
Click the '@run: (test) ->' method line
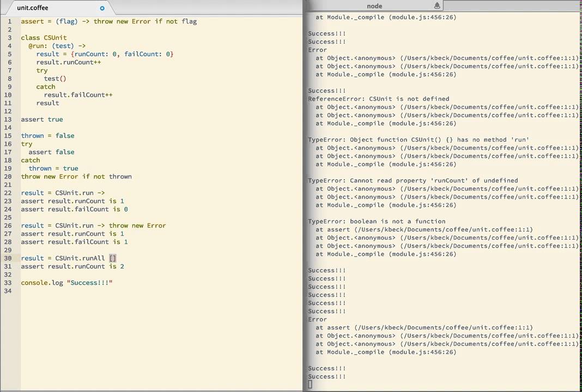pyautogui.click(x=57, y=46)
